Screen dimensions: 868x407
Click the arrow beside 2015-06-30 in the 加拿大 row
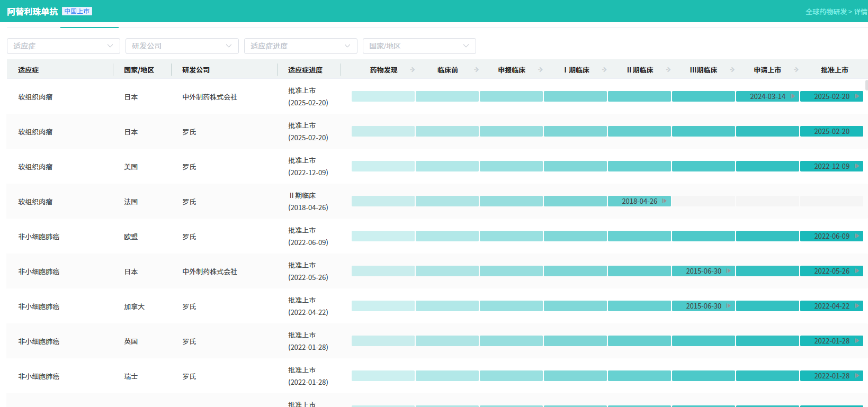728,306
